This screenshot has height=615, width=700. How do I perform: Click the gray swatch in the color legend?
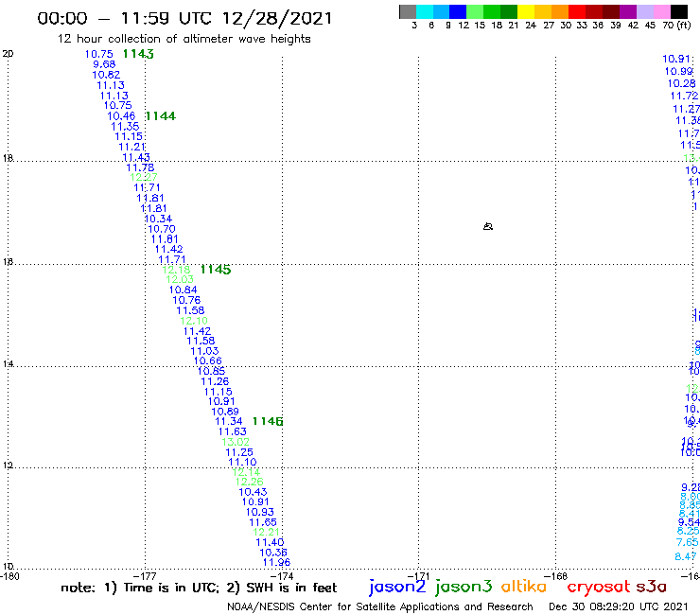408,11
